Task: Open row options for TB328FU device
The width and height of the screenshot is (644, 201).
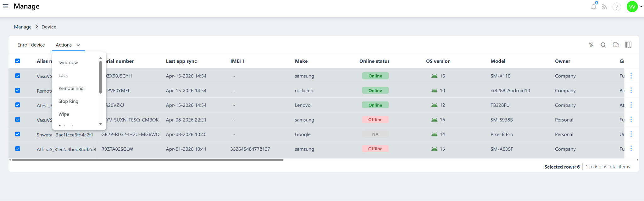Action: [631, 105]
